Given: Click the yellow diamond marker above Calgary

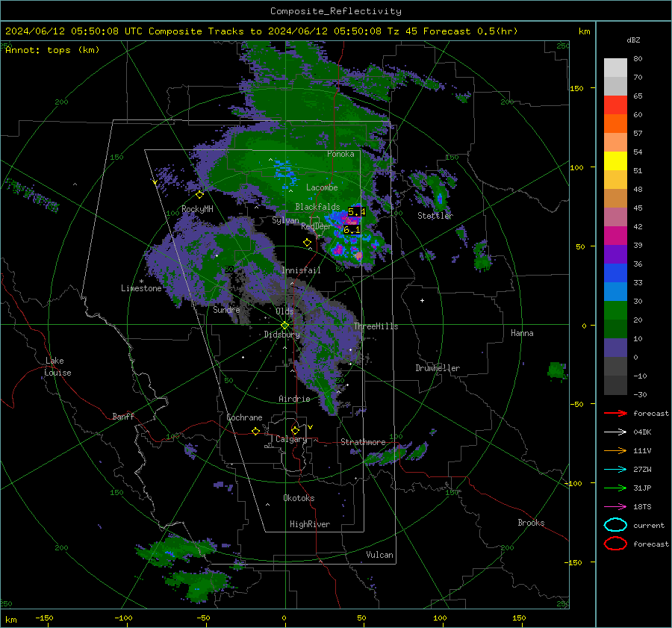Looking at the screenshot, I should 295,430.
